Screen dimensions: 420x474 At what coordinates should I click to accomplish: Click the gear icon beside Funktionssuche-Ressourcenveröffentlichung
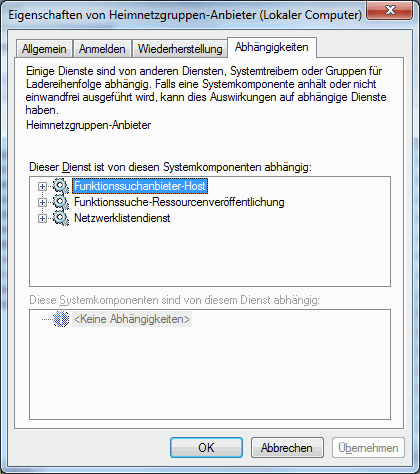(61, 202)
